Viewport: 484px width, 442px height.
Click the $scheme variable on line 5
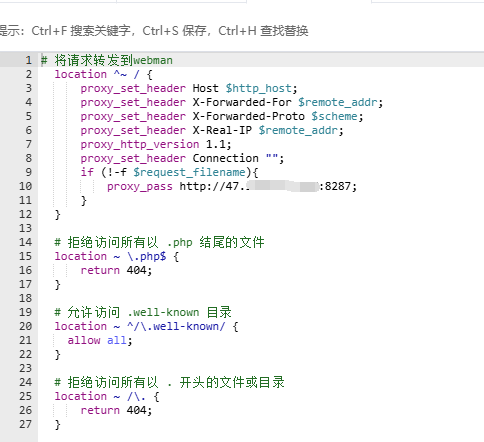tap(334, 116)
